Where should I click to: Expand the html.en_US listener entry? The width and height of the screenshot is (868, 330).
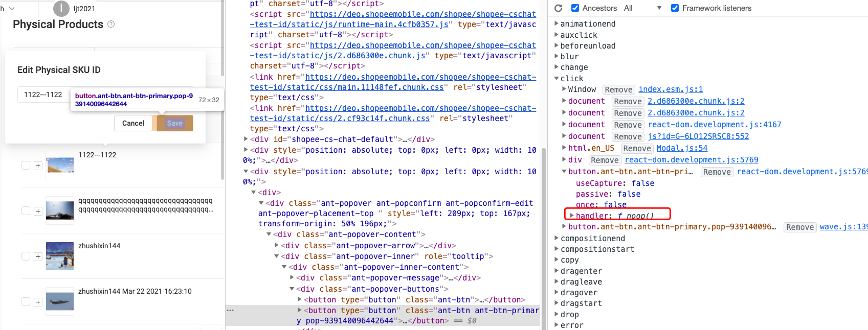564,148
